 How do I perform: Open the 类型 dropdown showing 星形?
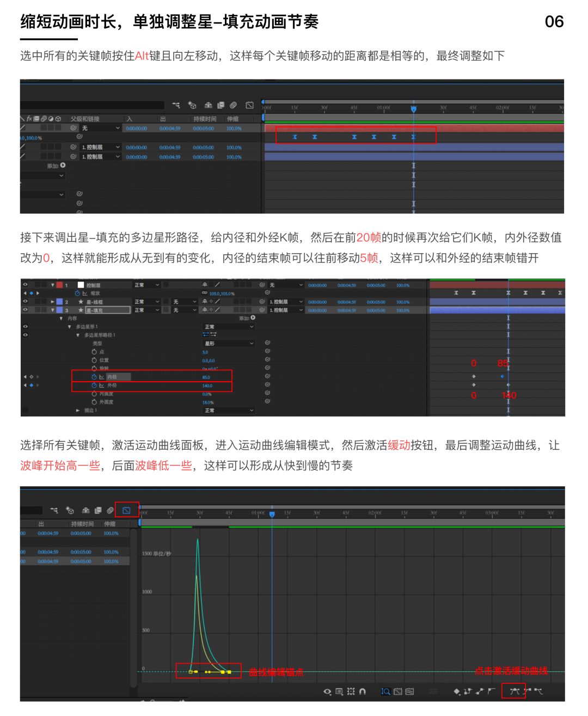[229, 344]
